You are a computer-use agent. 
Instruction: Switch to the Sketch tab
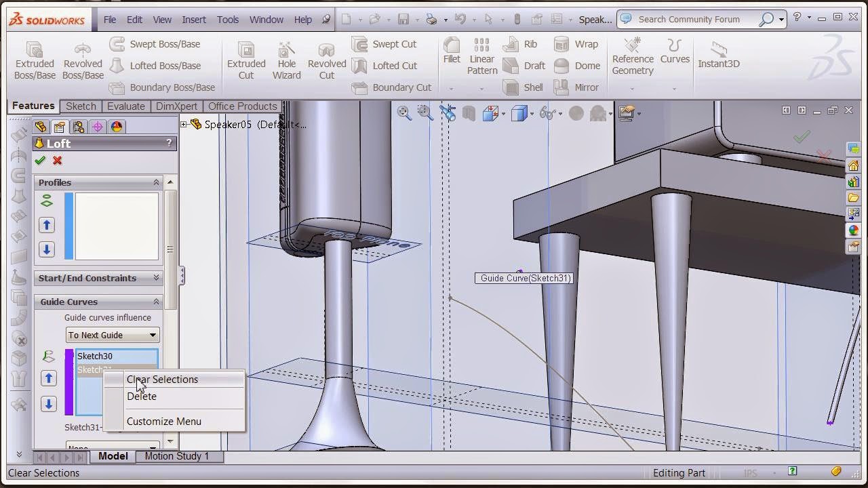point(81,106)
